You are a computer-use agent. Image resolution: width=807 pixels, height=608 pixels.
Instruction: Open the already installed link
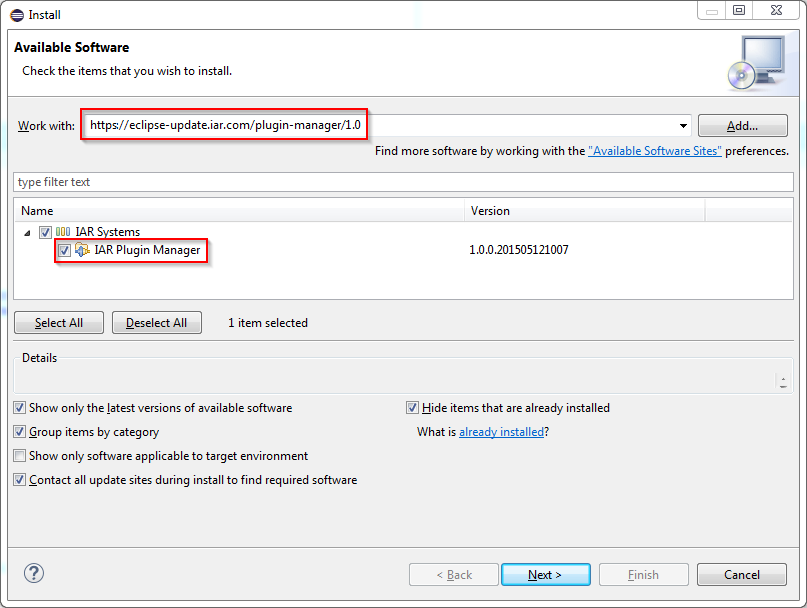click(501, 432)
